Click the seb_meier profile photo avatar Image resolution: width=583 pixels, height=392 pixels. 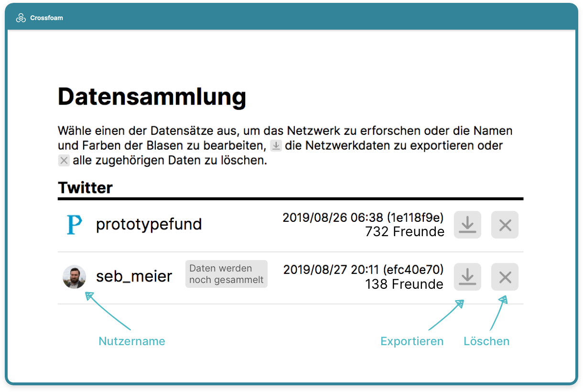74,277
